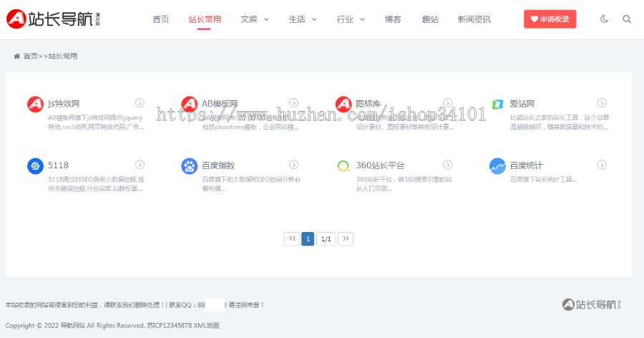This screenshot has height=338, width=644.
Task: Click the red 申请收录 button
Action: pyautogui.click(x=550, y=19)
